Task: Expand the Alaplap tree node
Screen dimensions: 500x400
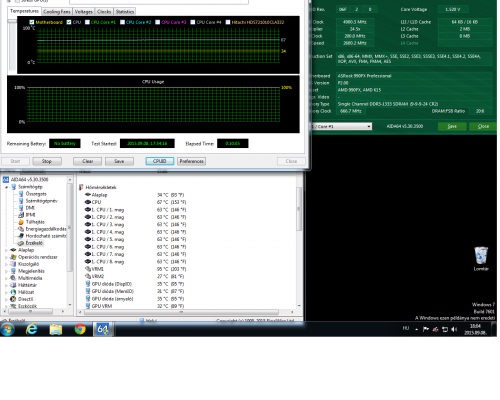Action: click(7, 250)
